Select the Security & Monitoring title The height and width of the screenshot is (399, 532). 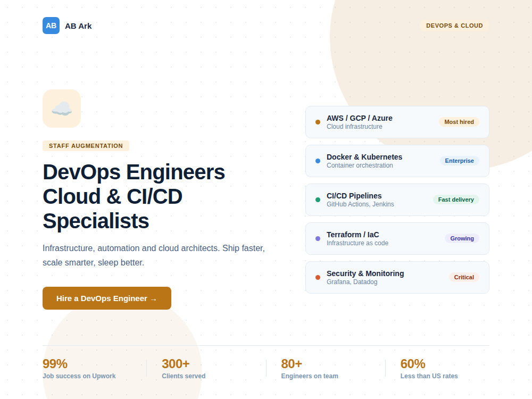click(x=365, y=273)
